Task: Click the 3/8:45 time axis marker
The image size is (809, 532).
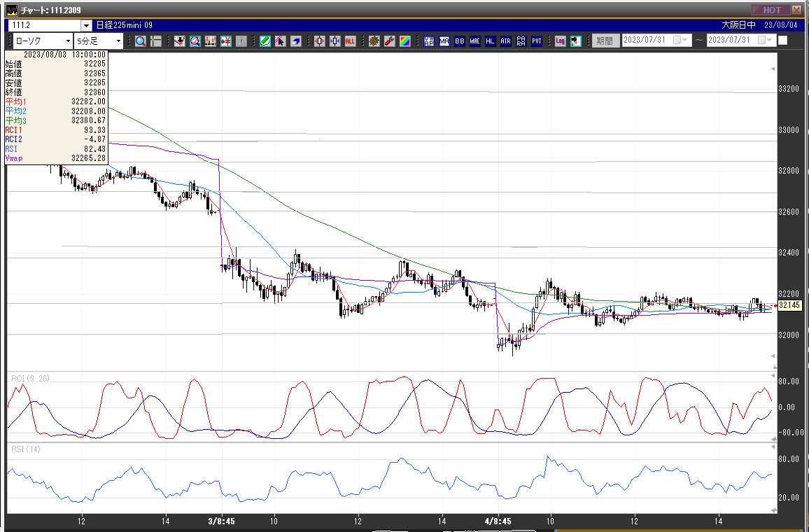Action: pyautogui.click(x=222, y=521)
